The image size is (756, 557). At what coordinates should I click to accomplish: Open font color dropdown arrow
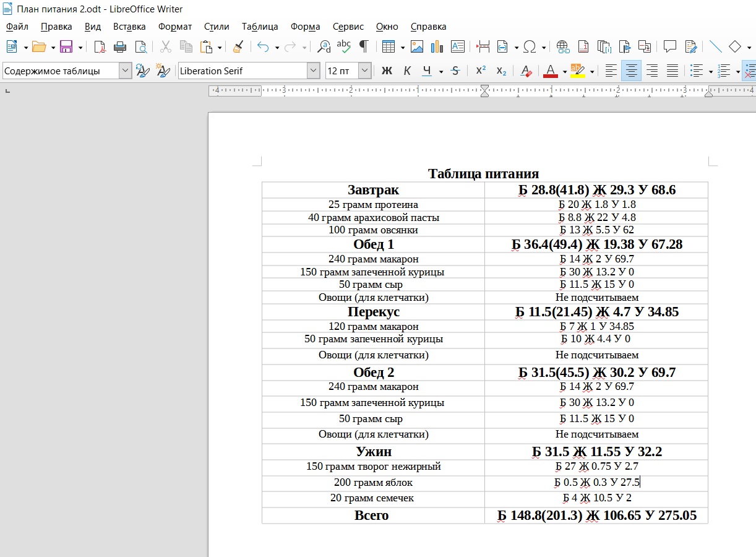click(x=564, y=71)
